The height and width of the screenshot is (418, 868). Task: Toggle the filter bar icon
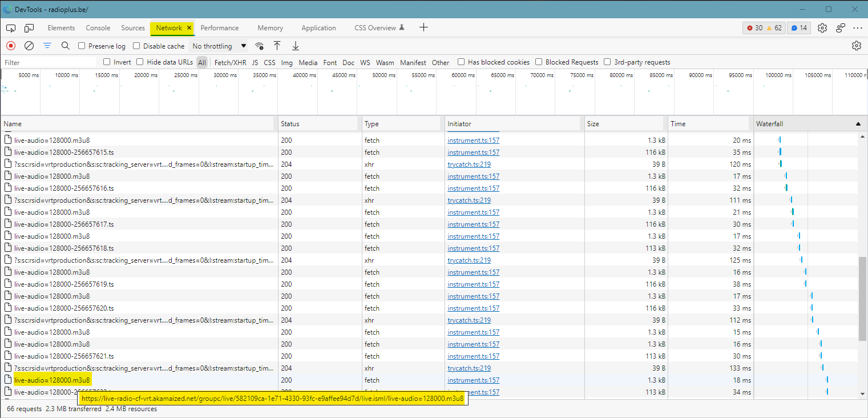pos(47,46)
